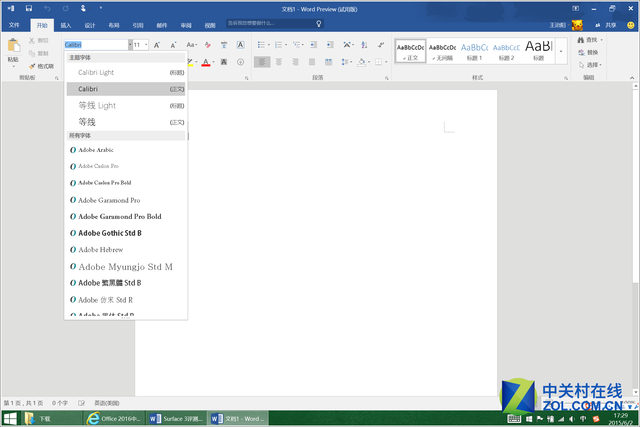This screenshot has height=427, width=640.
Task: Toggle justify alignment
Action: click(312, 62)
